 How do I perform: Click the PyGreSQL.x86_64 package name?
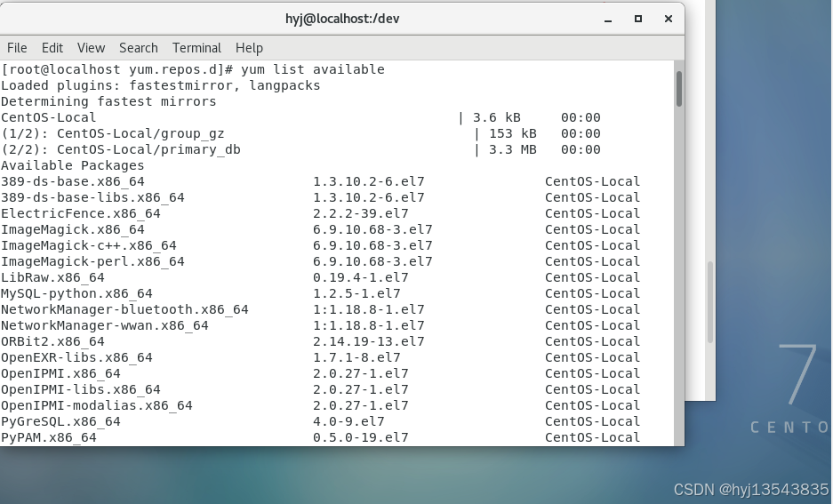tap(60, 421)
